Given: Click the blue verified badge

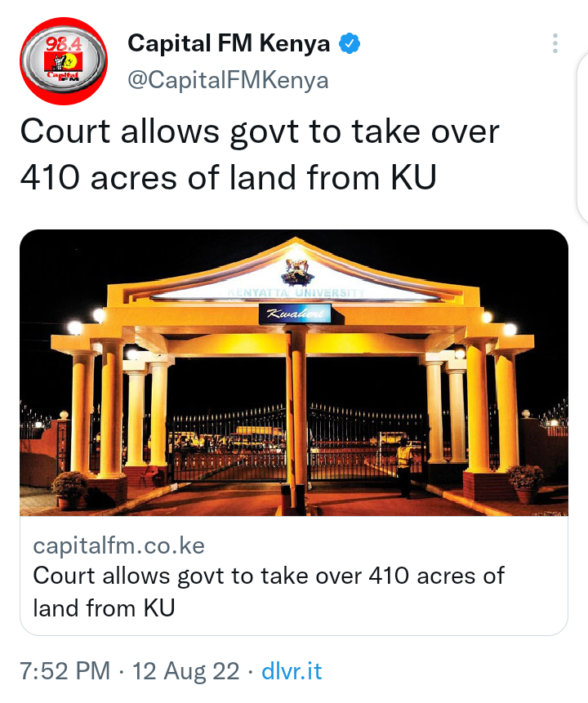Looking at the screenshot, I should point(349,43).
